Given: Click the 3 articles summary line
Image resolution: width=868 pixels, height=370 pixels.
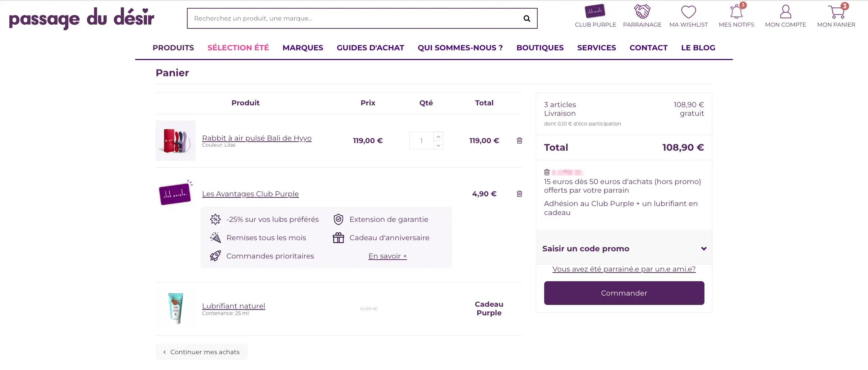Looking at the screenshot, I should (x=624, y=105).
